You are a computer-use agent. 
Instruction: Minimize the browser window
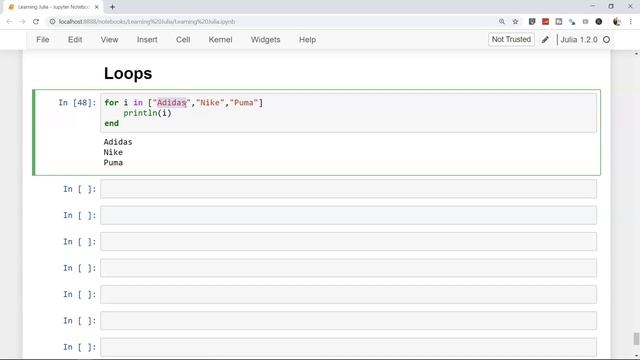pos(593,7)
